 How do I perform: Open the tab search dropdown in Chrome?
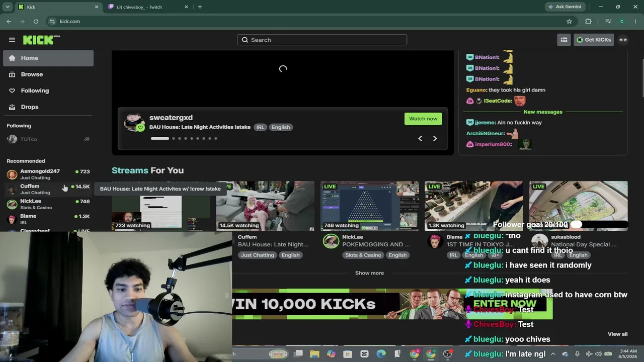[8, 7]
